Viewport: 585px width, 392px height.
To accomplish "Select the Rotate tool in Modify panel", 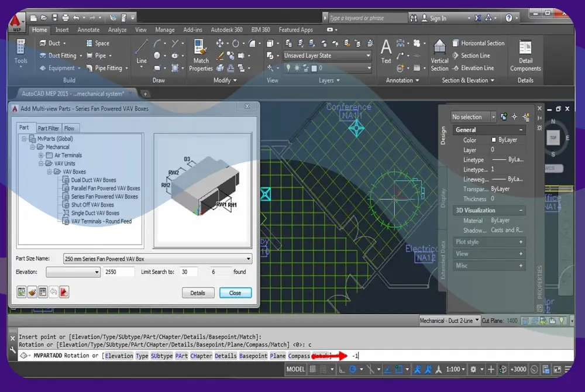I will click(x=235, y=43).
